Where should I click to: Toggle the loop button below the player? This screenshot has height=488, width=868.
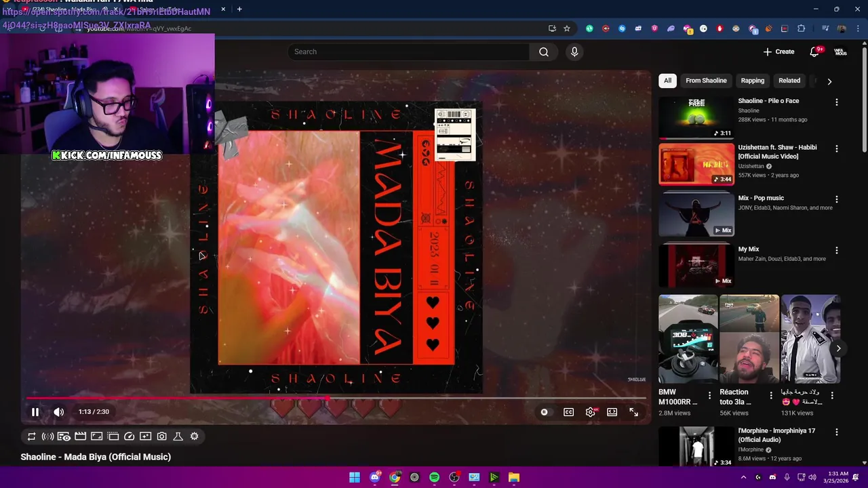click(x=31, y=436)
